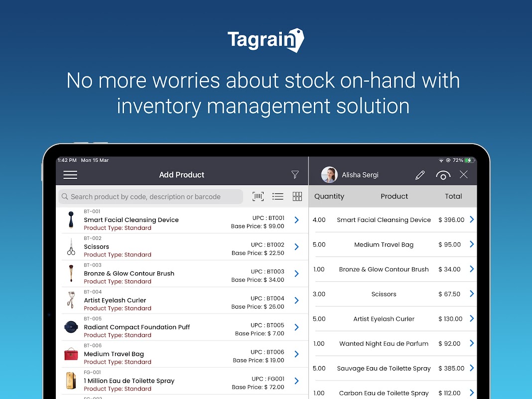Tap the Contour Brush product image
The width and height of the screenshot is (532, 399).
point(71,273)
